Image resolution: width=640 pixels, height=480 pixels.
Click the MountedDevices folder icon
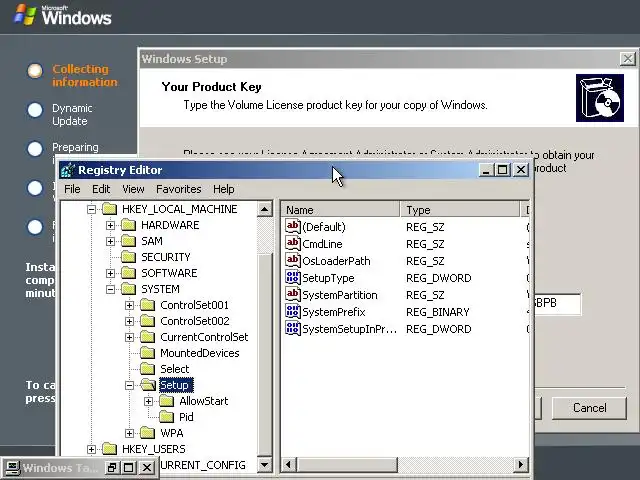point(147,353)
